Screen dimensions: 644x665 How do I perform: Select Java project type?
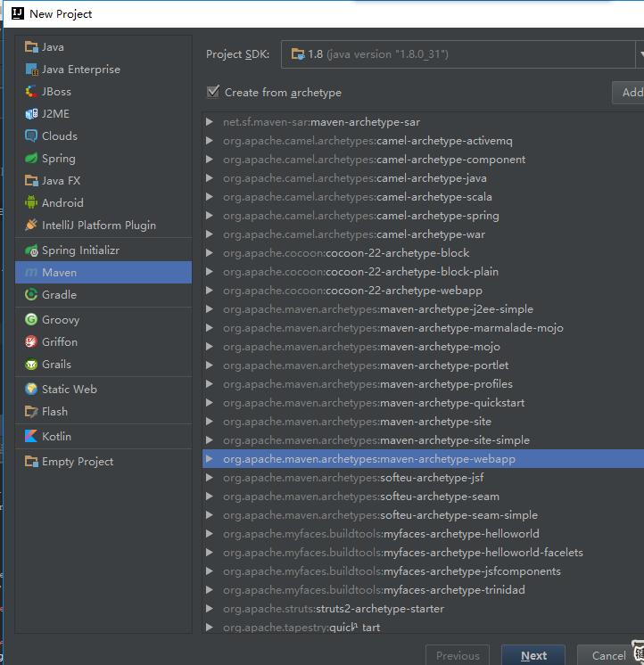103,47
